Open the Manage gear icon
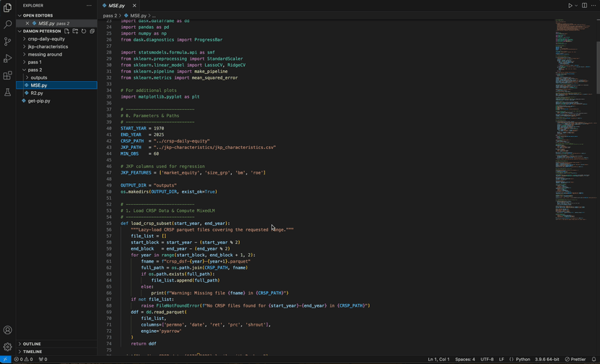 click(7, 347)
